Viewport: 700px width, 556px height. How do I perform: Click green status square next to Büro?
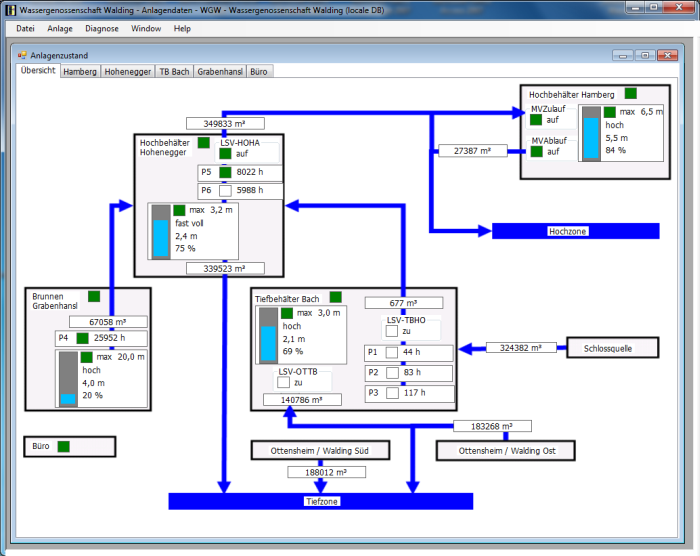tap(63, 446)
